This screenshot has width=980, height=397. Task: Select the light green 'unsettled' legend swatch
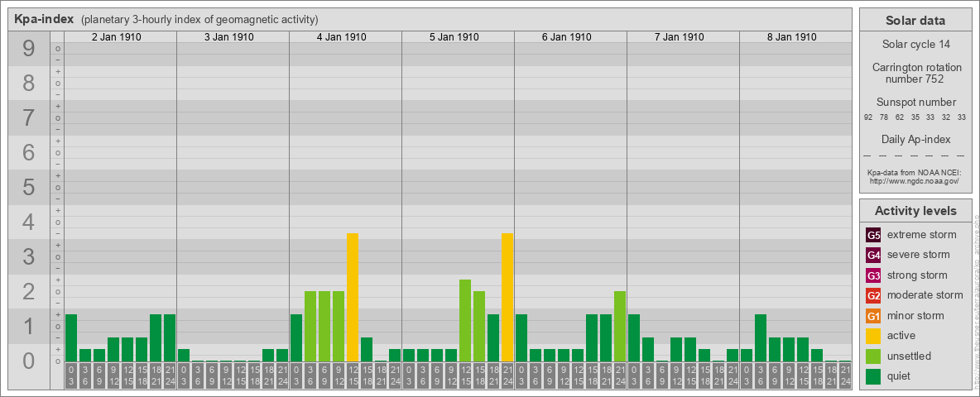coord(873,356)
